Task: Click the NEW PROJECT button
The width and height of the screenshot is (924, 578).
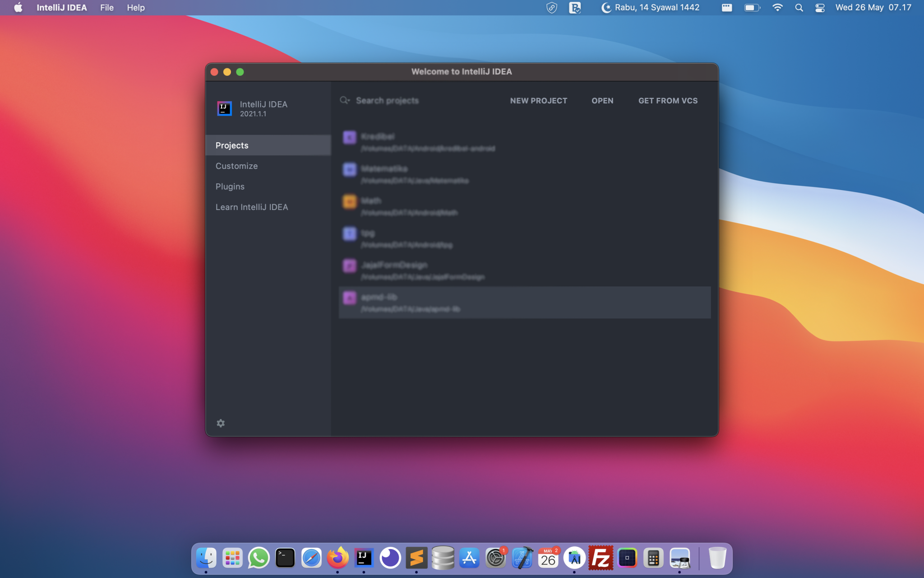Action: tap(539, 101)
